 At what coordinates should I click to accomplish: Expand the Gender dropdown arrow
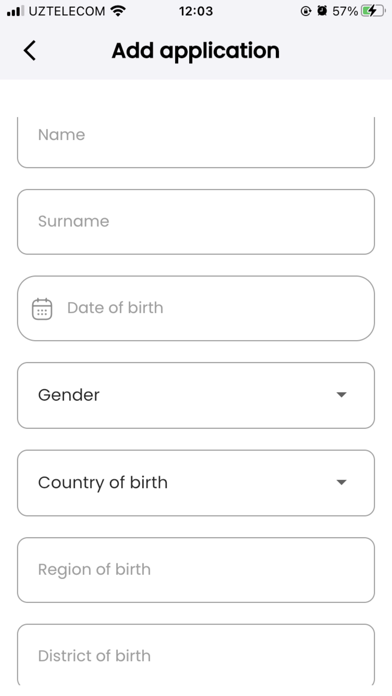[x=341, y=395]
